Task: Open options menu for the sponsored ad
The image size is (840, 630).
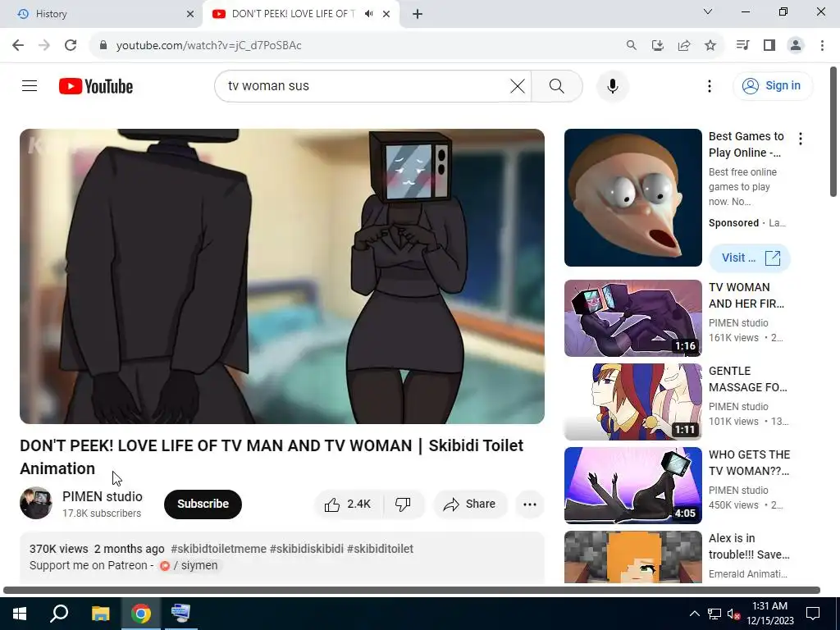Action: pos(801,139)
